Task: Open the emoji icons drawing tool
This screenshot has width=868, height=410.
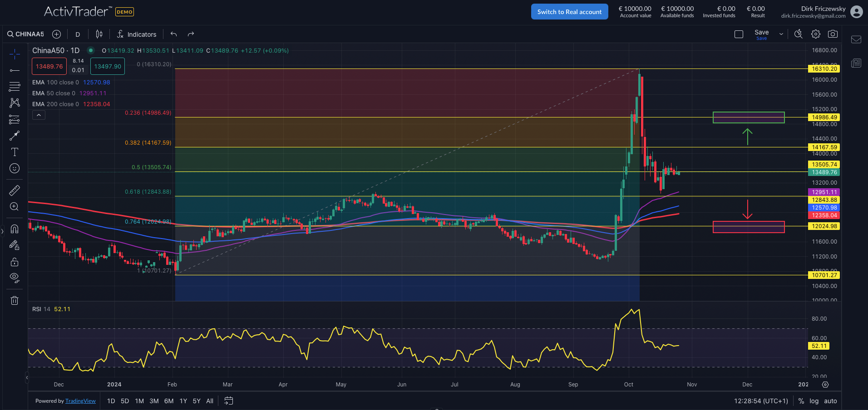Action: pos(15,168)
